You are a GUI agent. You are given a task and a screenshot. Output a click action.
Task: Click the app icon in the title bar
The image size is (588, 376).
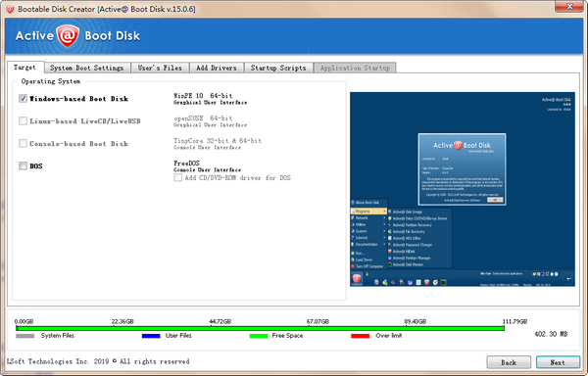(10, 9)
